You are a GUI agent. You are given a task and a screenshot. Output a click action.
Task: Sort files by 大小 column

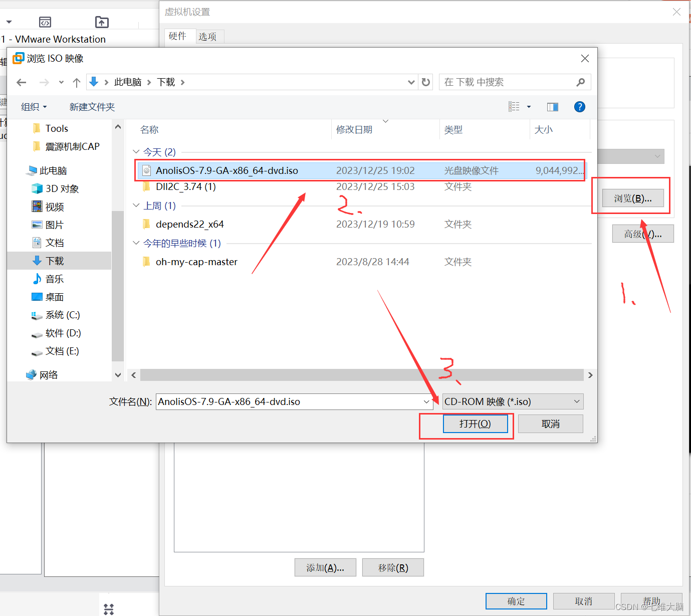[544, 130]
